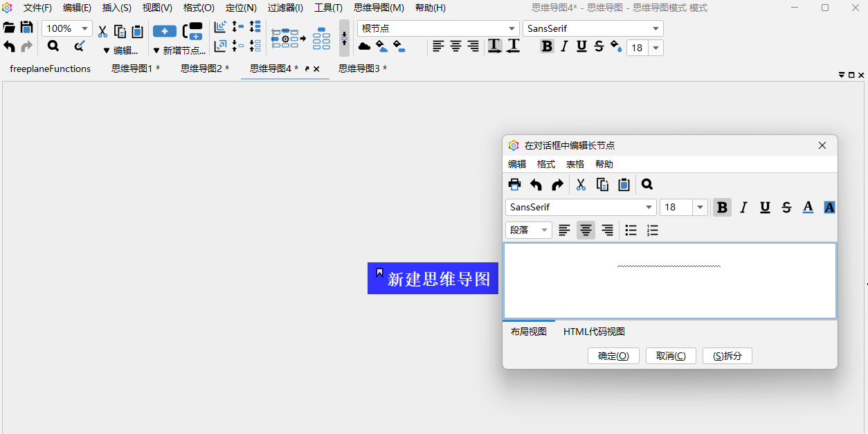
Task: Open search with the magnifier icon in dialog
Action: pos(647,184)
